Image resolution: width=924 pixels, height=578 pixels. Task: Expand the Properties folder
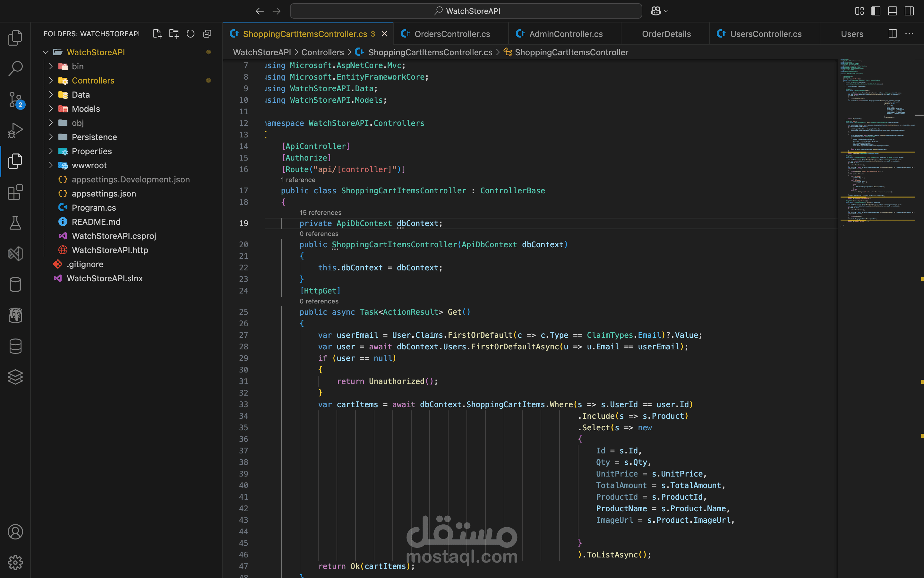click(x=51, y=151)
